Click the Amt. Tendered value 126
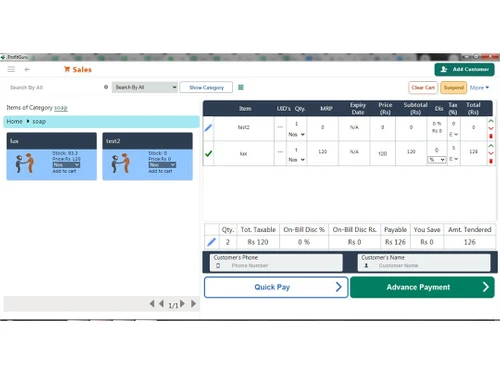The width and height of the screenshot is (500, 375). [470, 242]
